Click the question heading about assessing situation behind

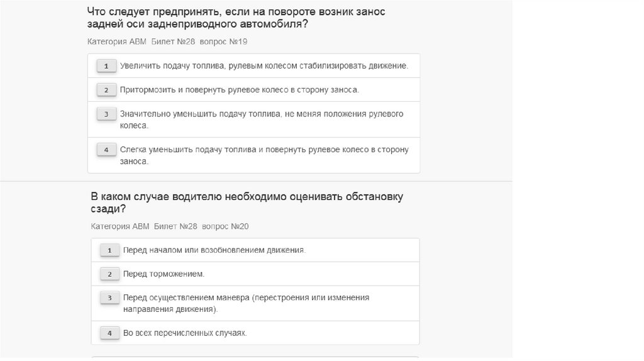(247, 203)
